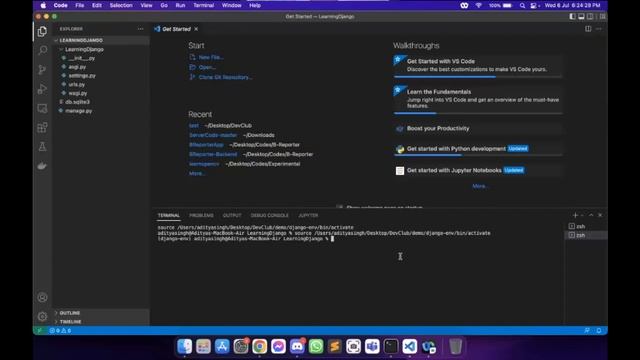The width and height of the screenshot is (640, 360).
Task: Open recent BReporter-Backend project
Action: [213, 154]
